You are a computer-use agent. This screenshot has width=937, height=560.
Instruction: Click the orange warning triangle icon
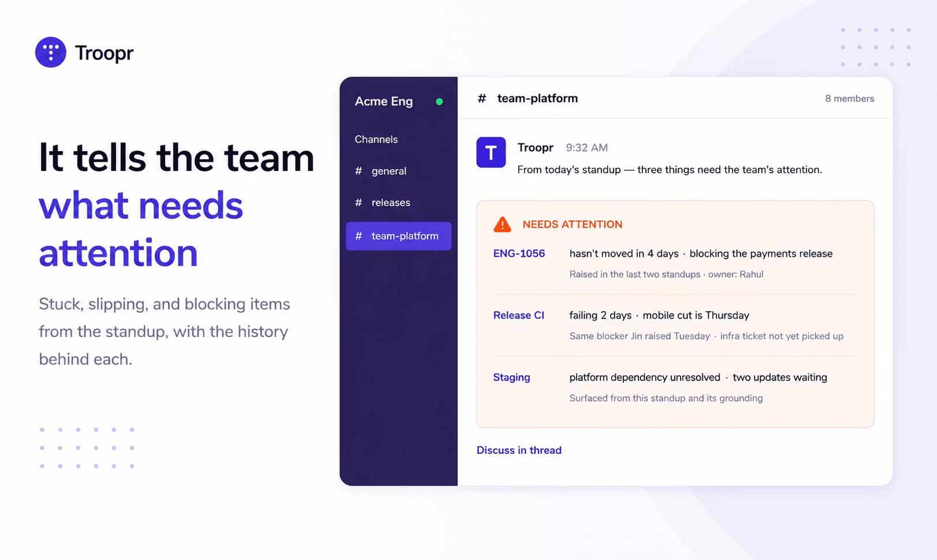click(x=503, y=224)
